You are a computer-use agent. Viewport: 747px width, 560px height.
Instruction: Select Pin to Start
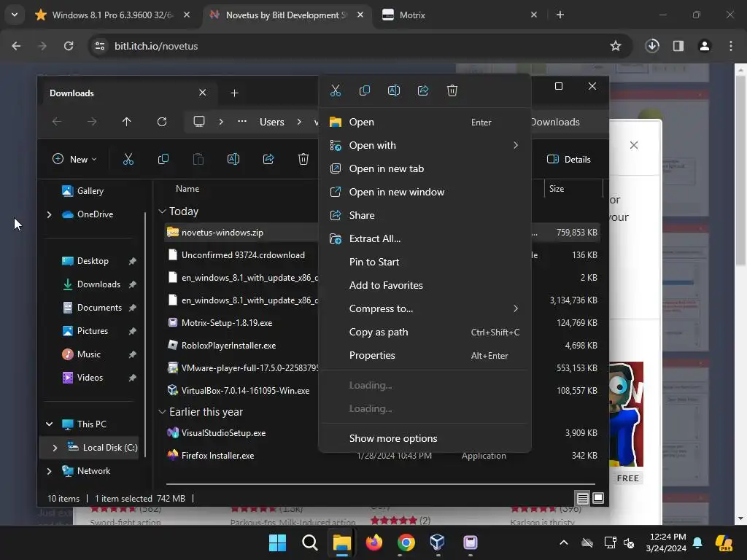click(425, 262)
